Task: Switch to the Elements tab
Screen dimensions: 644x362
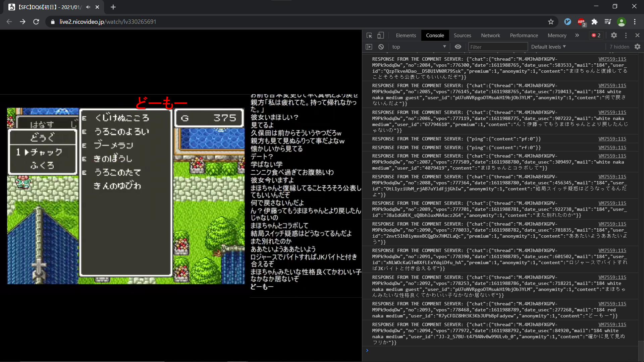Action: click(x=406, y=35)
